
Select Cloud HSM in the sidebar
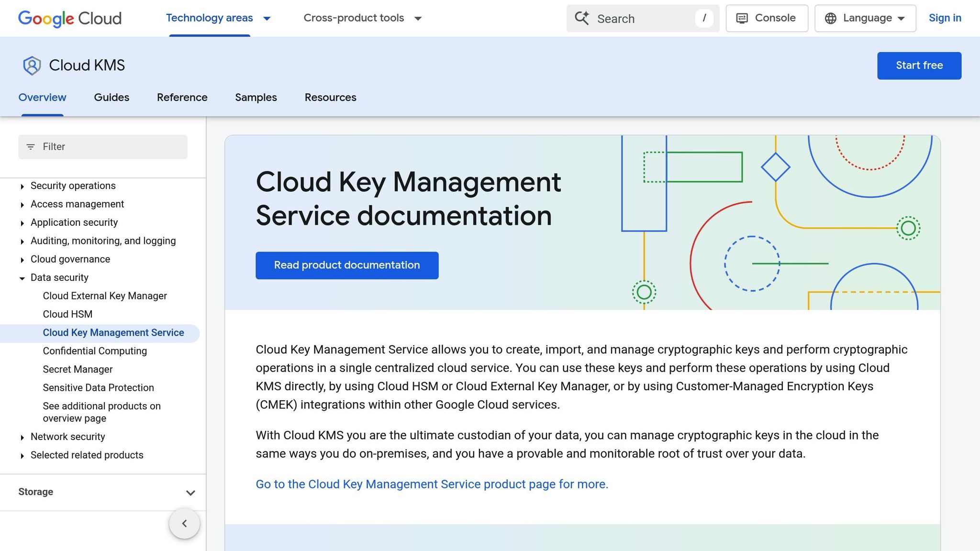[67, 314]
